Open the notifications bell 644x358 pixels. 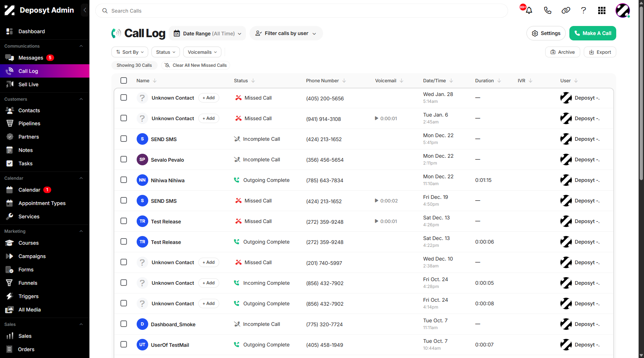click(x=529, y=10)
